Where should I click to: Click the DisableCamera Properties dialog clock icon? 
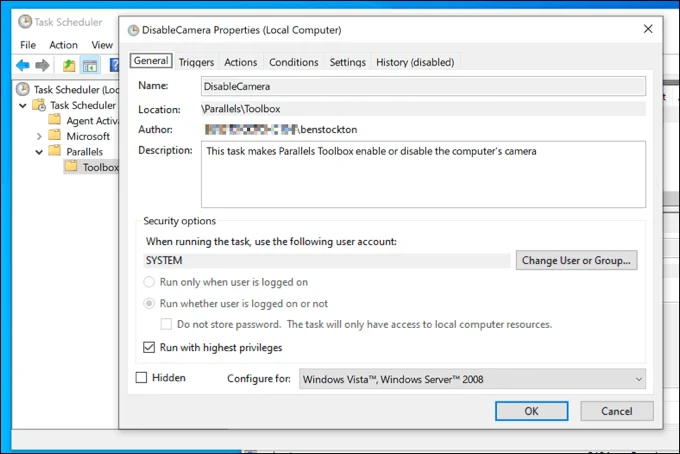pyautogui.click(x=134, y=30)
